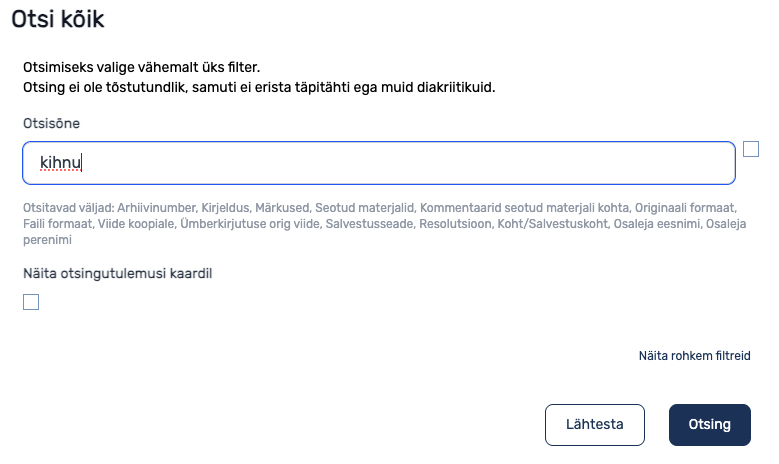This screenshot has width=779, height=464.
Task: Click Koht/Salvestuskoht in the hint text
Action: click(x=552, y=224)
